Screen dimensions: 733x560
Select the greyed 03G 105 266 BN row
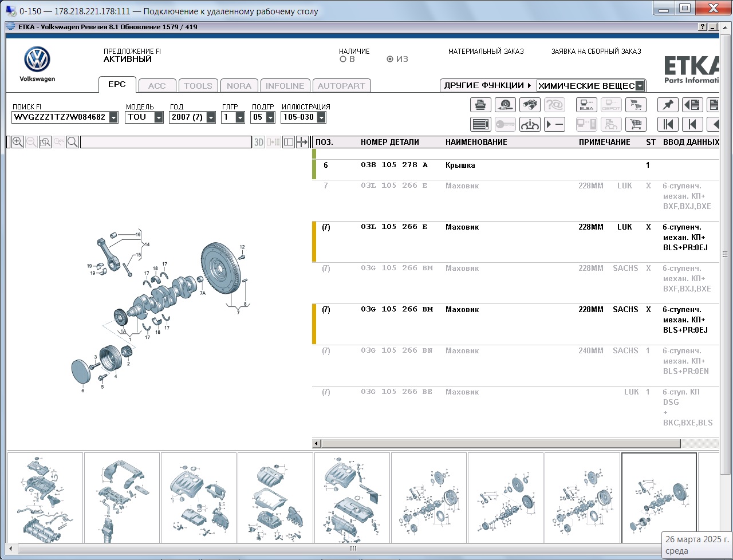[x=515, y=365]
